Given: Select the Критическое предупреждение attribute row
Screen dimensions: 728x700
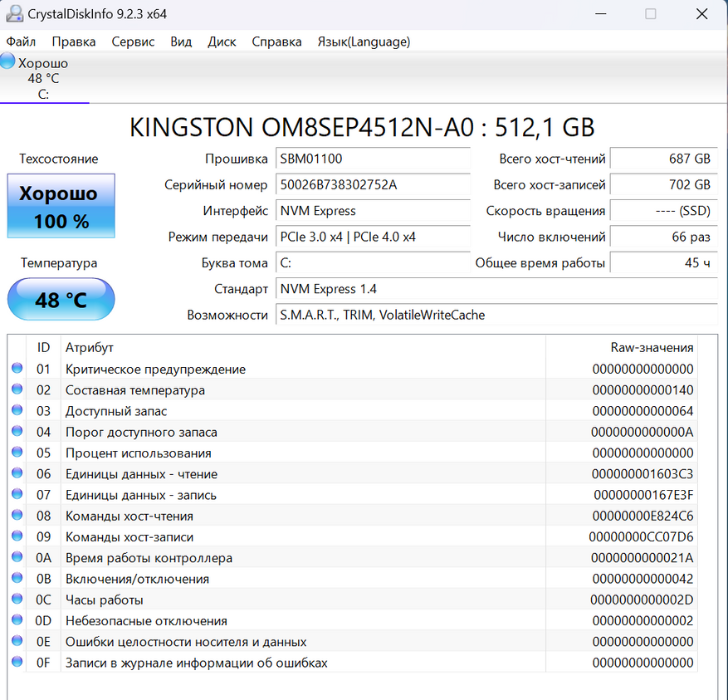Looking at the screenshot, I should 353,369.
